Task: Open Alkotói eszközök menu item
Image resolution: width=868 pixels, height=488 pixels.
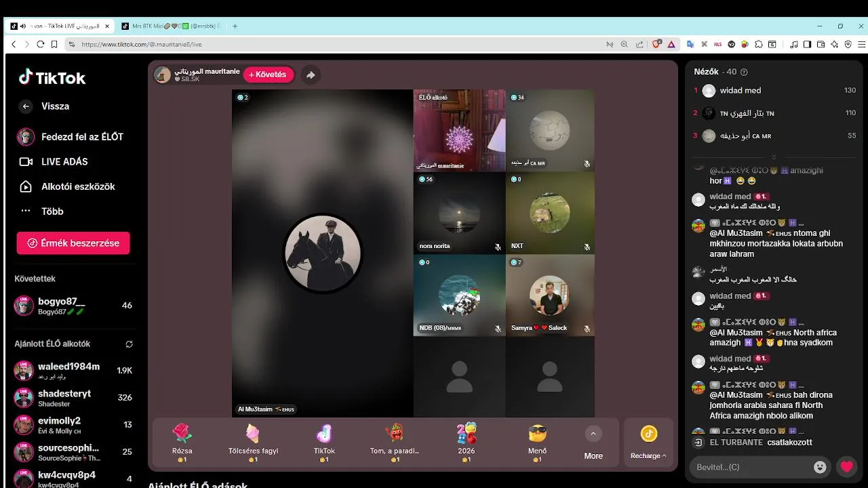Action: (x=67, y=186)
